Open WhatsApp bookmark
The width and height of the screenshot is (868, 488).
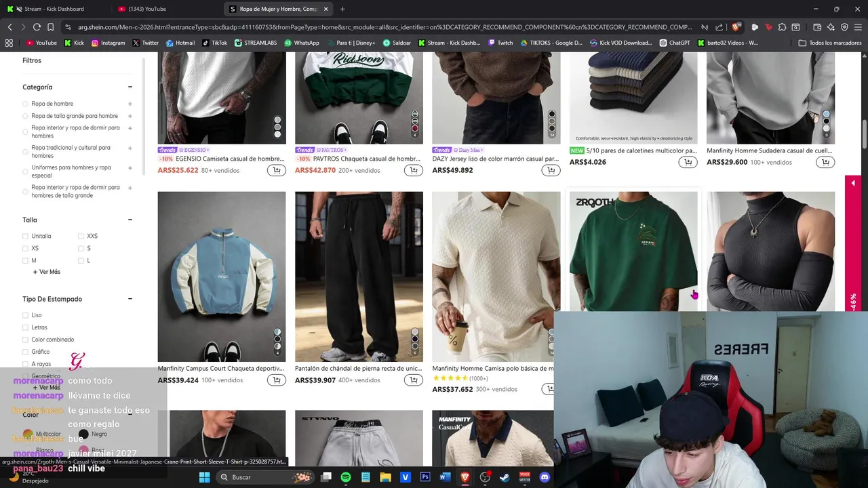[x=302, y=43]
